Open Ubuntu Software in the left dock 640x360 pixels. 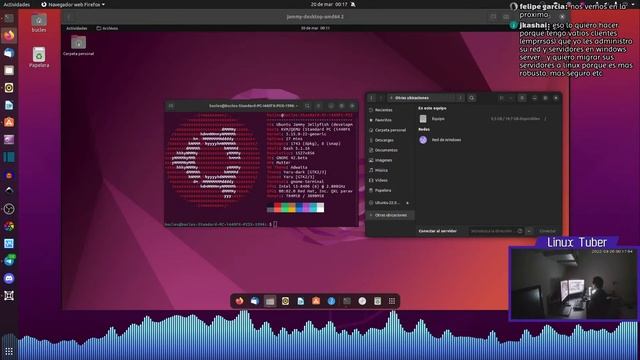(9, 122)
